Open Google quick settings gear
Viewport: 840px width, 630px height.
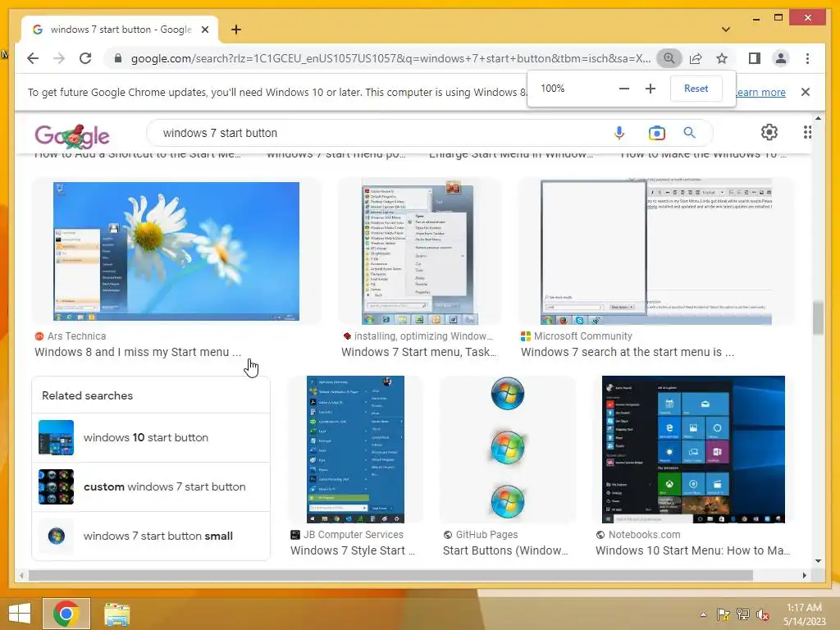coord(769,132)
